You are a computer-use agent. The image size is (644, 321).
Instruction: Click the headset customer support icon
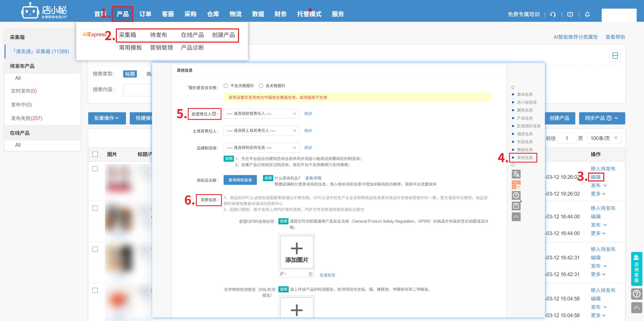click(x=553, y=14)
